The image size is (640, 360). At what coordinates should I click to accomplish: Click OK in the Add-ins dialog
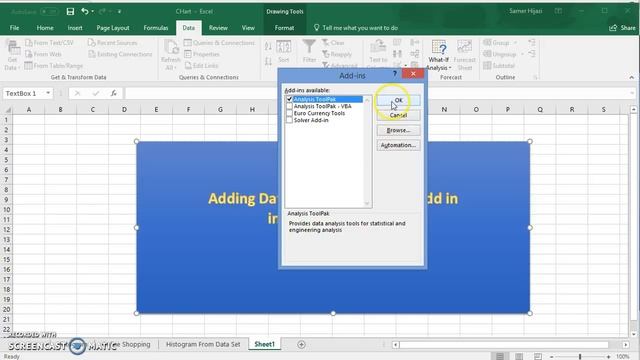(x=398, y=100)
